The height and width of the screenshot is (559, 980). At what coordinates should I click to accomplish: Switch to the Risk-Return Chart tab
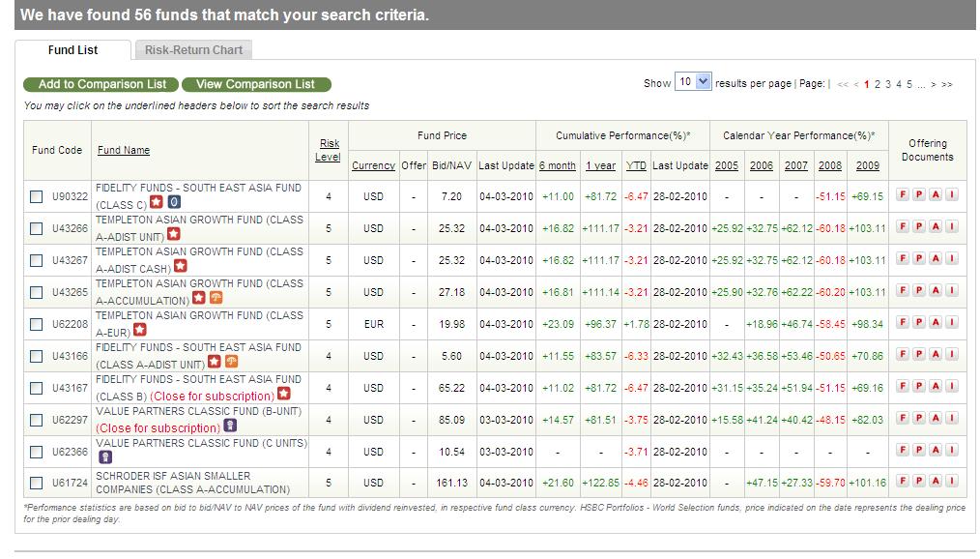[193, 50]
